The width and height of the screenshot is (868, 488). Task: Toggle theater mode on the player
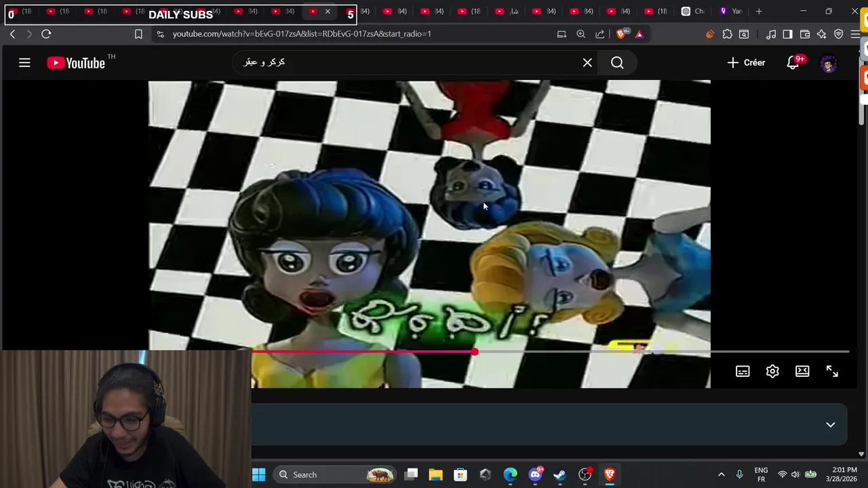pos(802,371)
